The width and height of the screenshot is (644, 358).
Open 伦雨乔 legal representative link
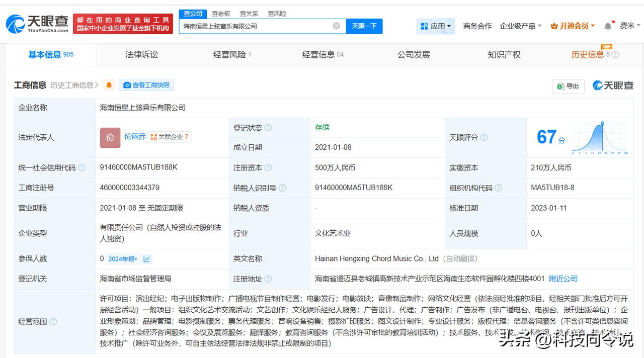tap(135, 137)
